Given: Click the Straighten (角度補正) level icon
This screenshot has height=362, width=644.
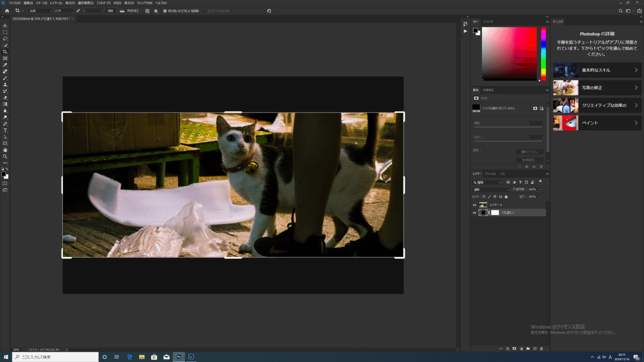Looking at the screenshot, I should tap(122, 11).
